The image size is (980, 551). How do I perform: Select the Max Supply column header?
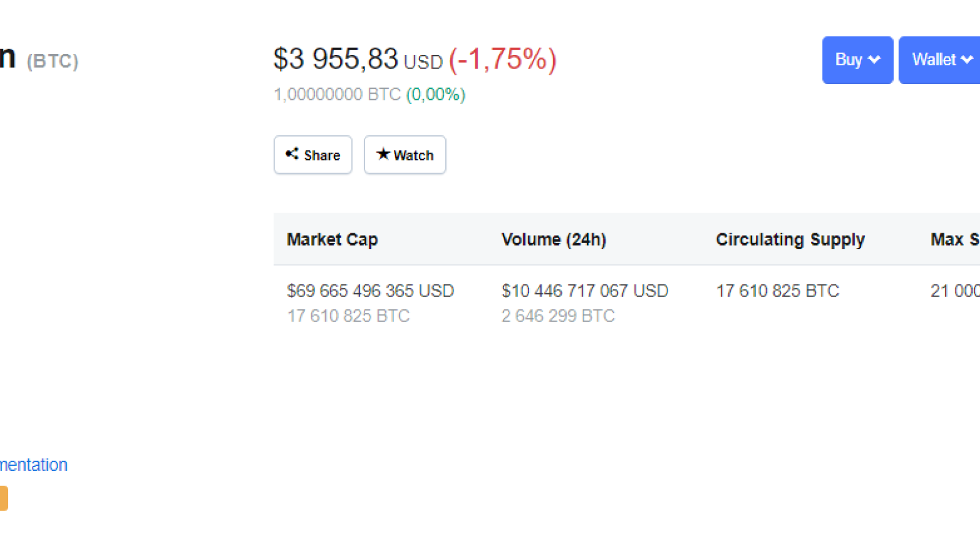click(955, 239)
